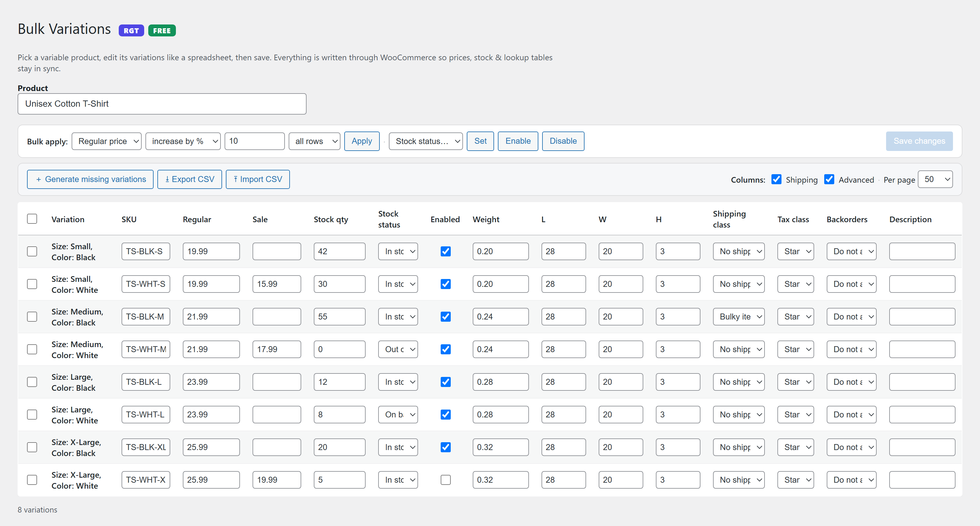Click the weight field for TS-BLK-XL row

point(501,447)
